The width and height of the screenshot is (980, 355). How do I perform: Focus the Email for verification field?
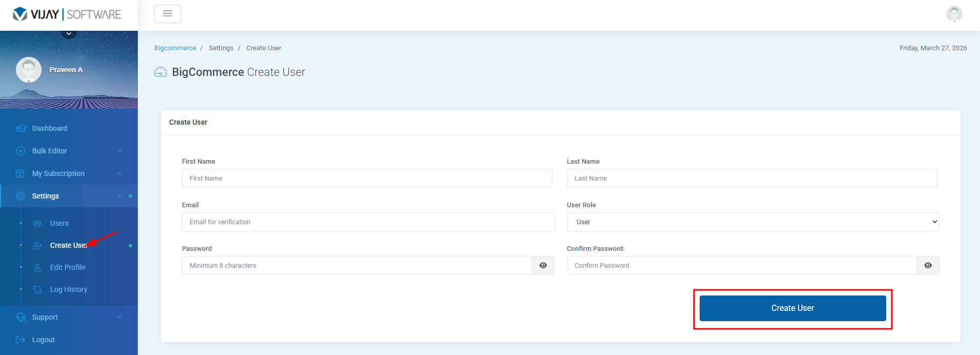click(x=368, y=222)
